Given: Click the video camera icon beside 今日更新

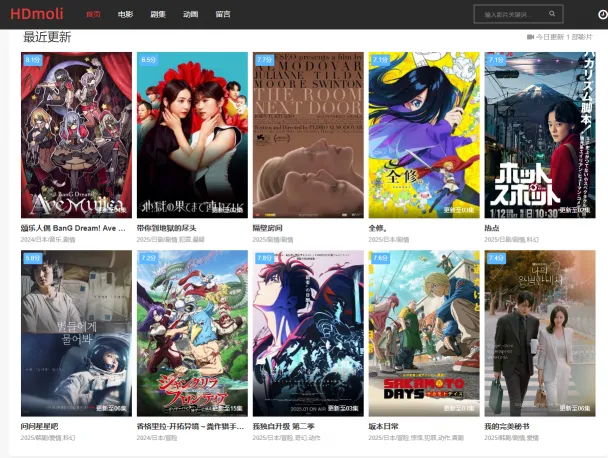Looking at the screenshot, I should (530, 37).
